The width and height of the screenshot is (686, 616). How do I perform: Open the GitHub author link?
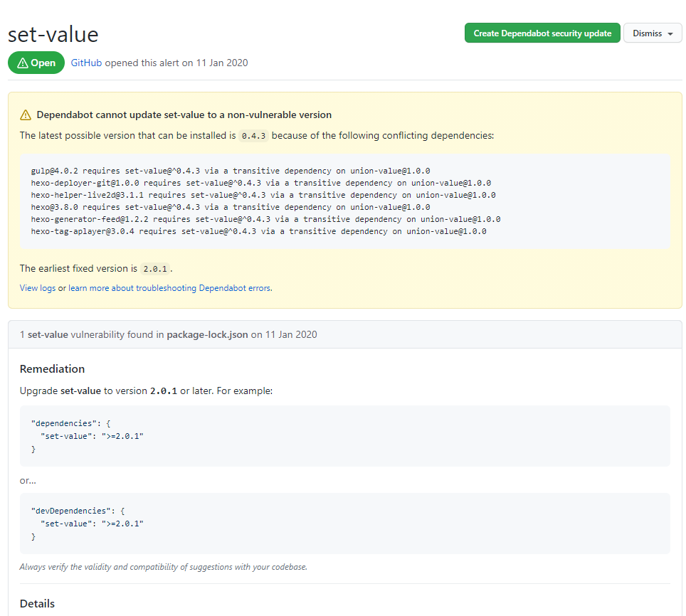[86, 63]
